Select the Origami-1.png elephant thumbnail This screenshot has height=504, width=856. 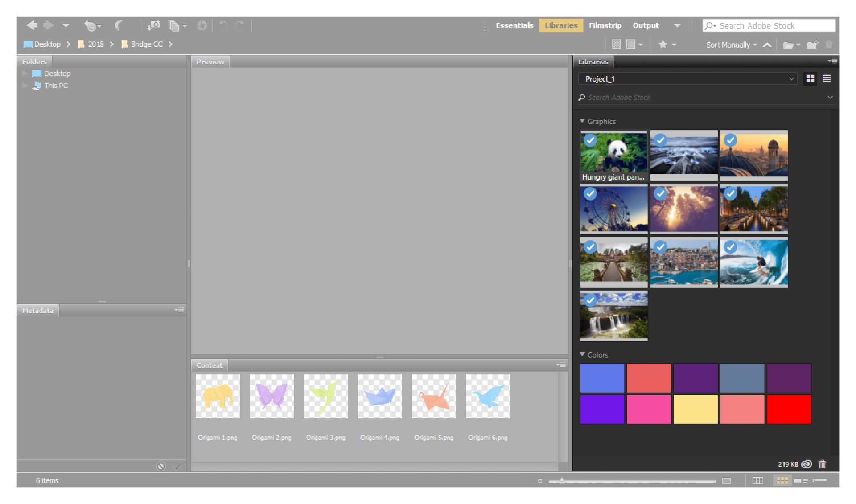click(218, 396)
